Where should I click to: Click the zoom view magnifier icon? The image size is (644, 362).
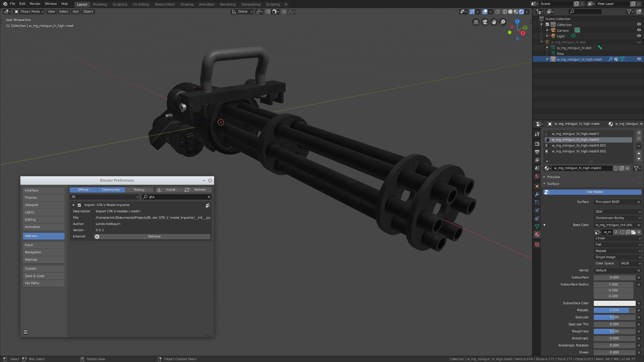click(x=503, y=22)
